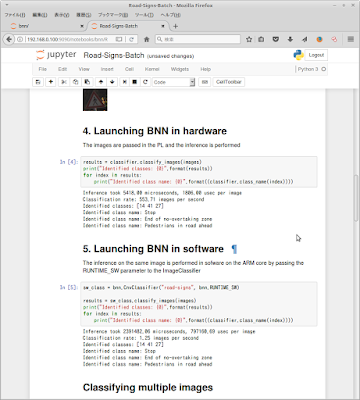Copy the selected cell in the Jupyter toolbar
The height and width of the screenshot is (400, 360).
point(76,82)
